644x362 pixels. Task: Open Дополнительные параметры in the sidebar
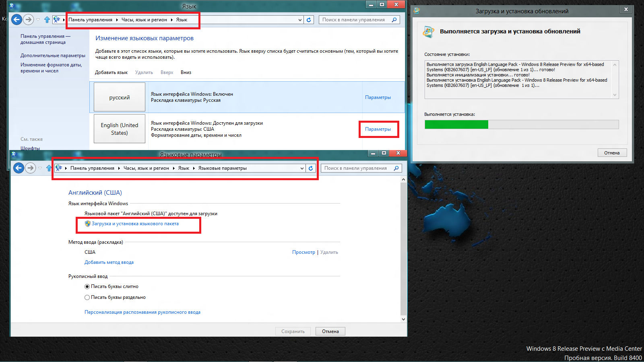pos(53,56)
